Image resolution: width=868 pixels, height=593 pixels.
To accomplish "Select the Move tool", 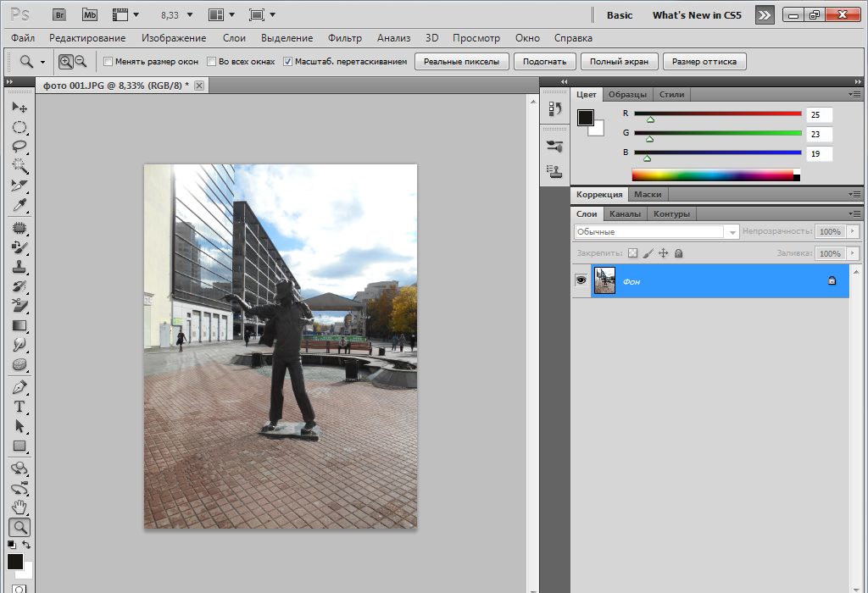I will pyautogui.click(x=19, y=107).
